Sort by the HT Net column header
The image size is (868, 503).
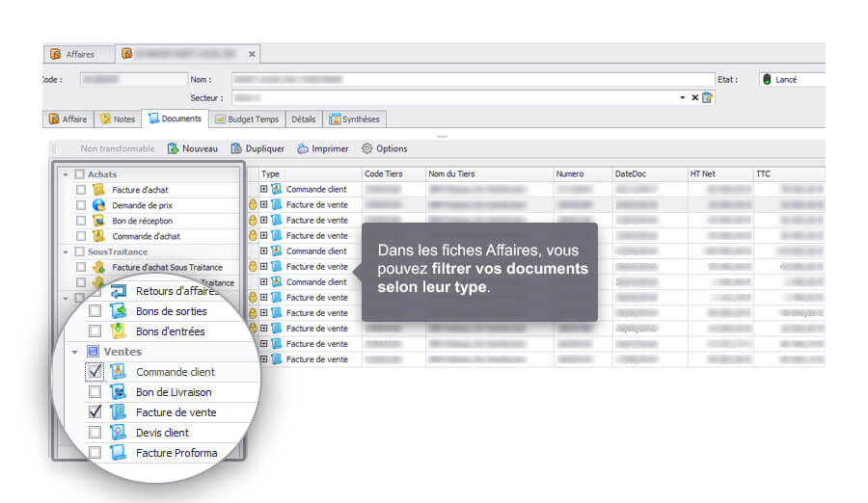click(720, 173)
